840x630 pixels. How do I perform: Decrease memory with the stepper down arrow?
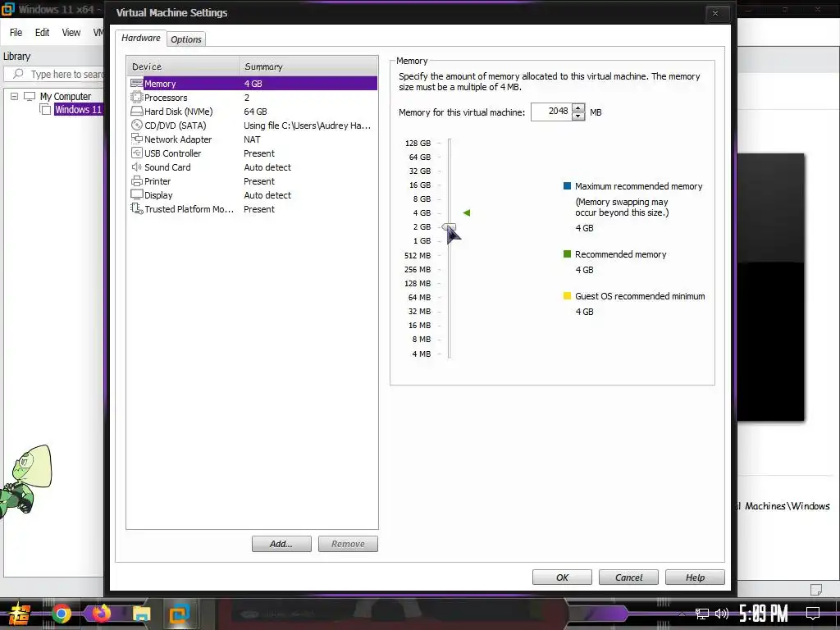[x=578, y=116]
